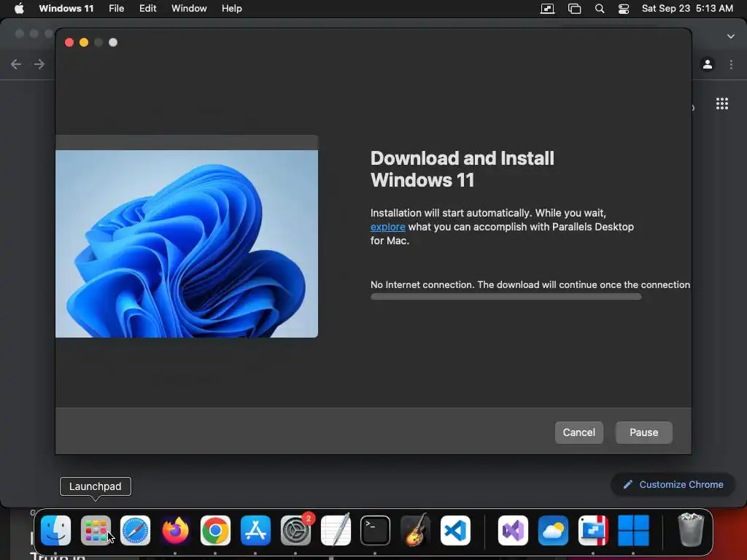Open Spotlight search in menu bar
Image resolution: width=747 pixels, height=560 pixels.
click(600, 9)
